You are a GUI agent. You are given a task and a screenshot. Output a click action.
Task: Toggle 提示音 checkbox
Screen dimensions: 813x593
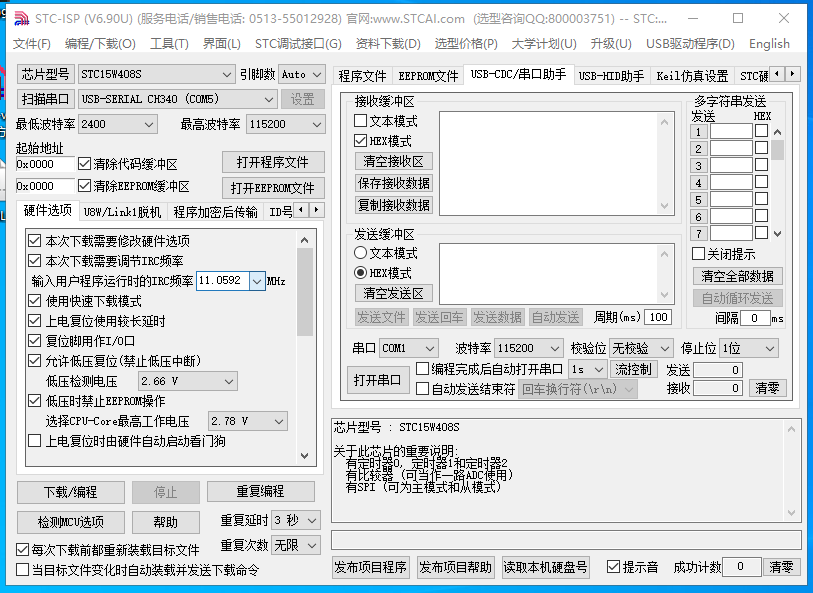tap(613, 567)
